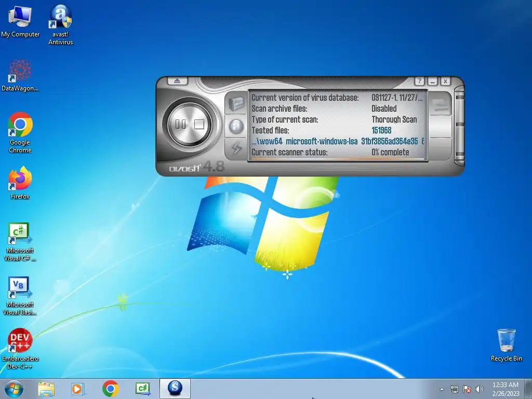Viewport: 532px width, 399px height.
Task: Click the 'Disabled' archive scan value
Action: [x=384, y=109]
